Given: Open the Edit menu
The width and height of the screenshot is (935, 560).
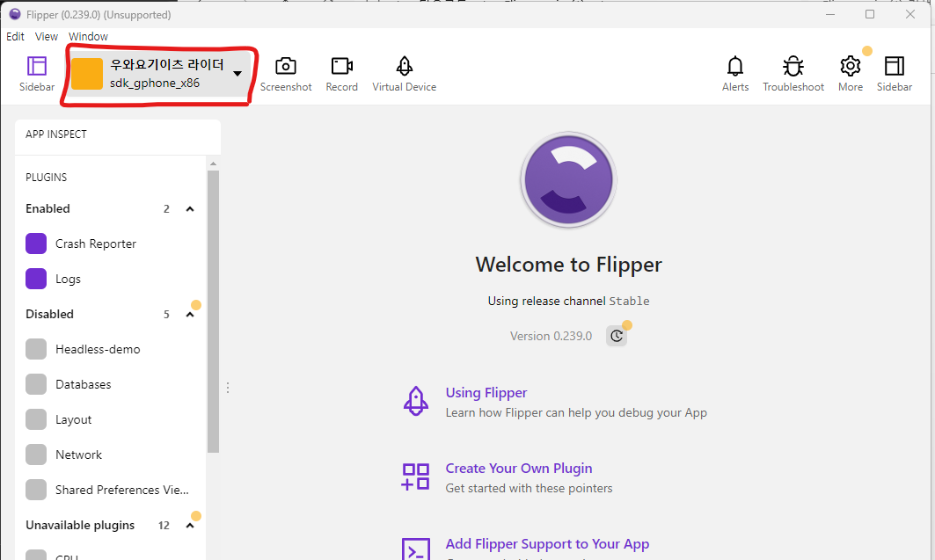Looking at the screenshot, I should (15, 36).
